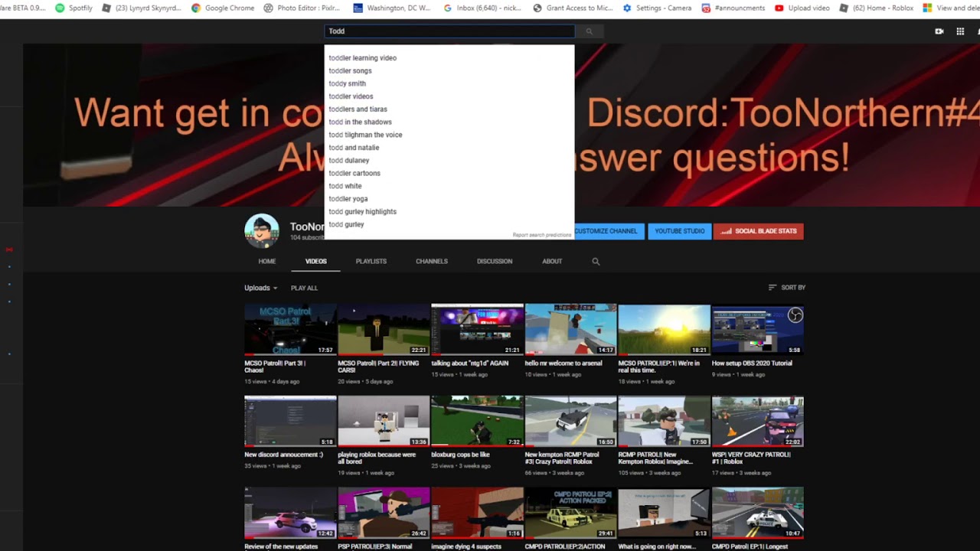Open the 'New discord annoucement' video thumbnail
The height and width of the screenshot is (551, 980).
(x=290, y=421)
